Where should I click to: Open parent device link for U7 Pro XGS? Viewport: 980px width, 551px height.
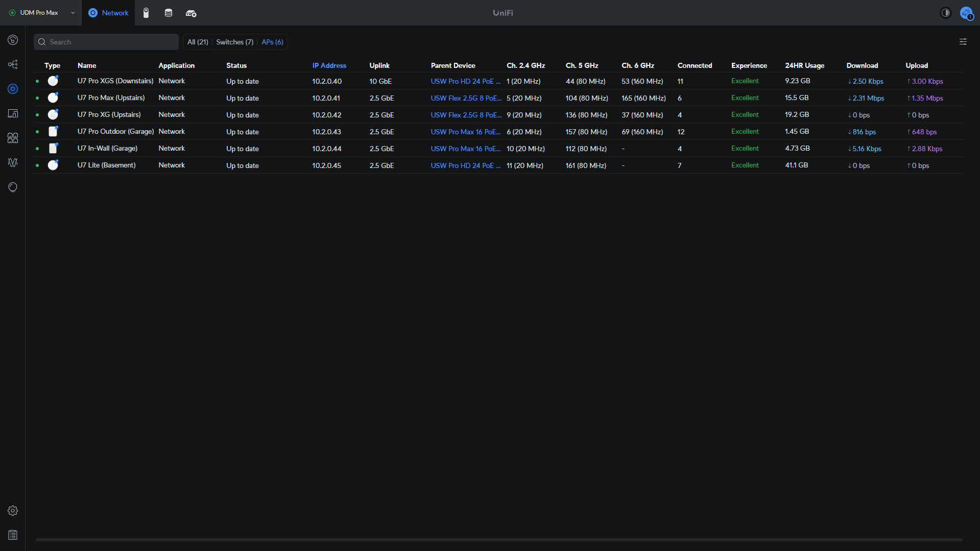click(465, 81)
